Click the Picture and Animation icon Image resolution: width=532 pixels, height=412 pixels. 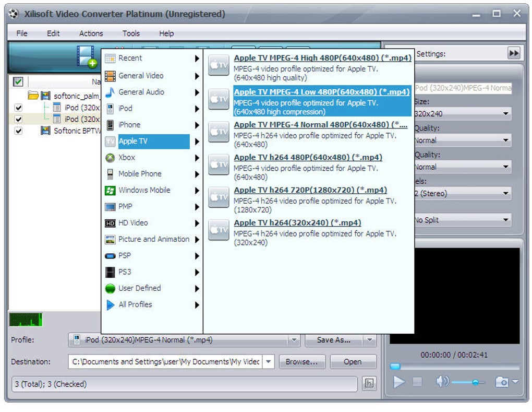point(110,240)
